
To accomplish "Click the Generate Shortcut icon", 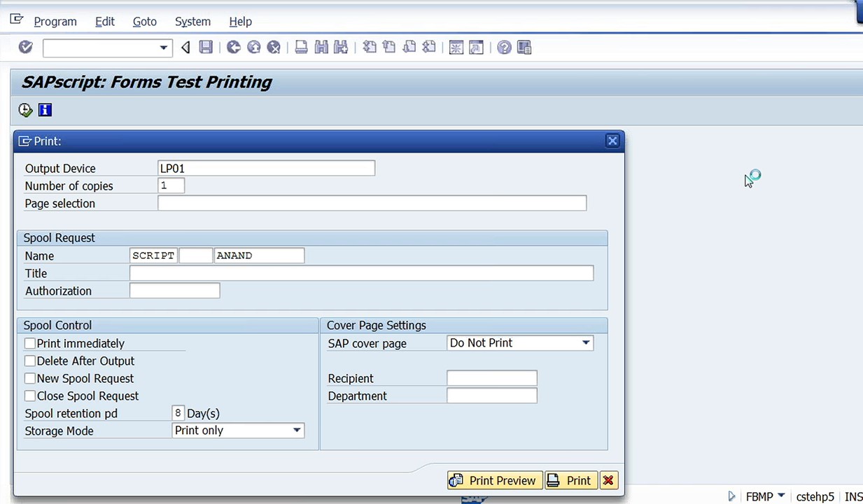I will 477,48.
